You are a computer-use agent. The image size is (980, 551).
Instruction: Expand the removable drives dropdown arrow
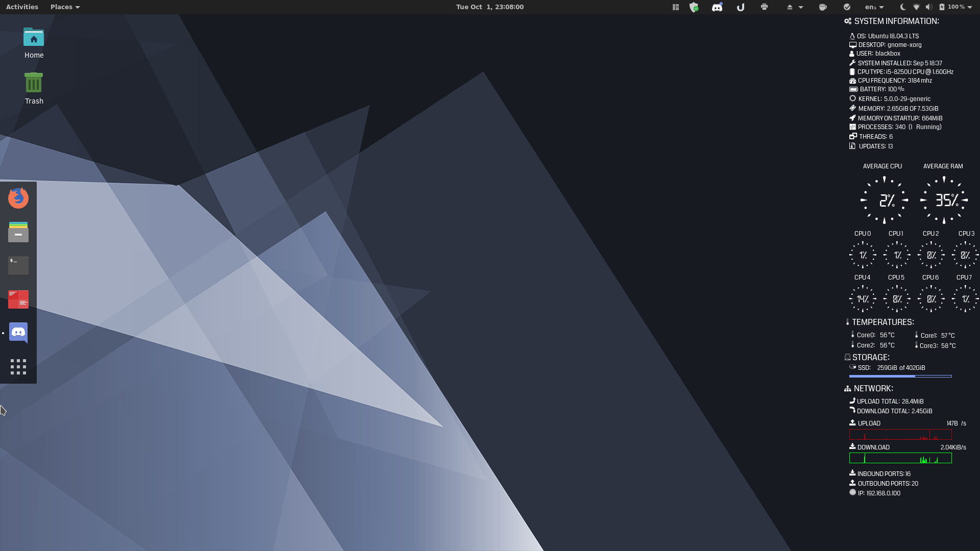(x=801, y=7)
